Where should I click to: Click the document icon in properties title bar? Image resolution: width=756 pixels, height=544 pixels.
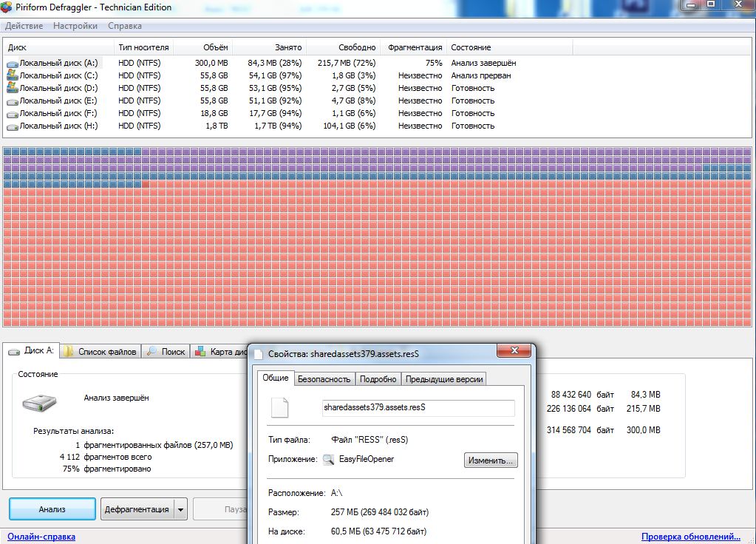click(x=259, y=354)
